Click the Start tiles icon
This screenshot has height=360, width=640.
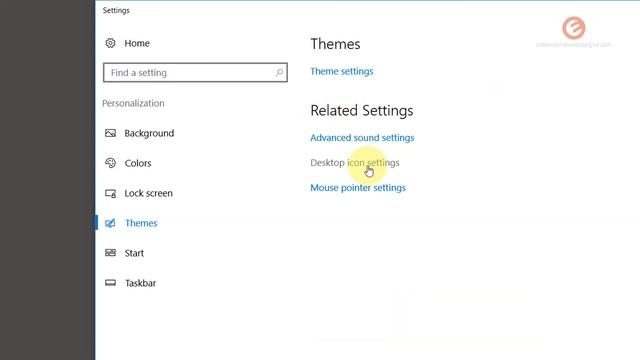[110, 253]
